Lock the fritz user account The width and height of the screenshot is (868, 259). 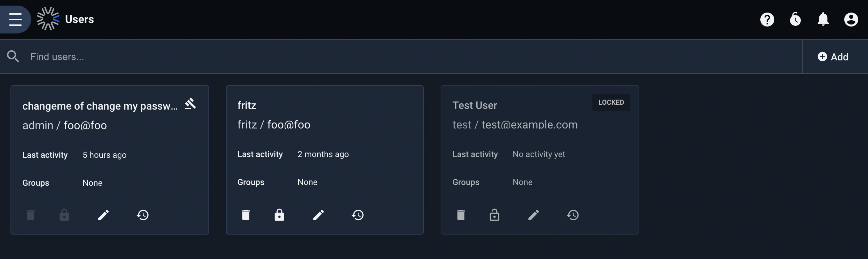coord(279,215)
